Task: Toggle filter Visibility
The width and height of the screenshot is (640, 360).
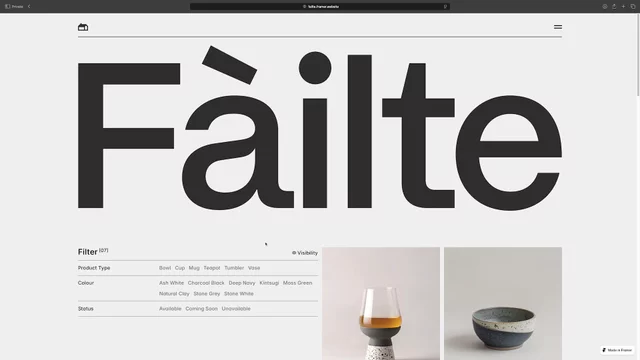Action: point(304,253)
